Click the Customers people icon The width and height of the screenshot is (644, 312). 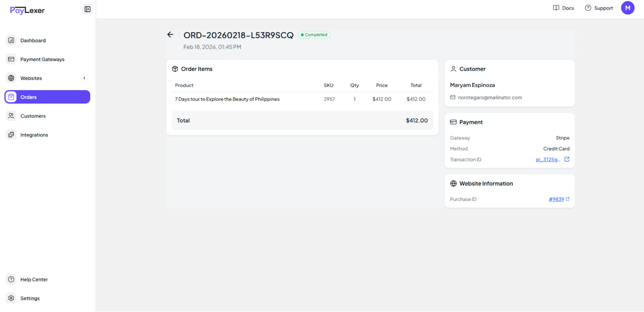pyautogui.click(x=11, y=116)
